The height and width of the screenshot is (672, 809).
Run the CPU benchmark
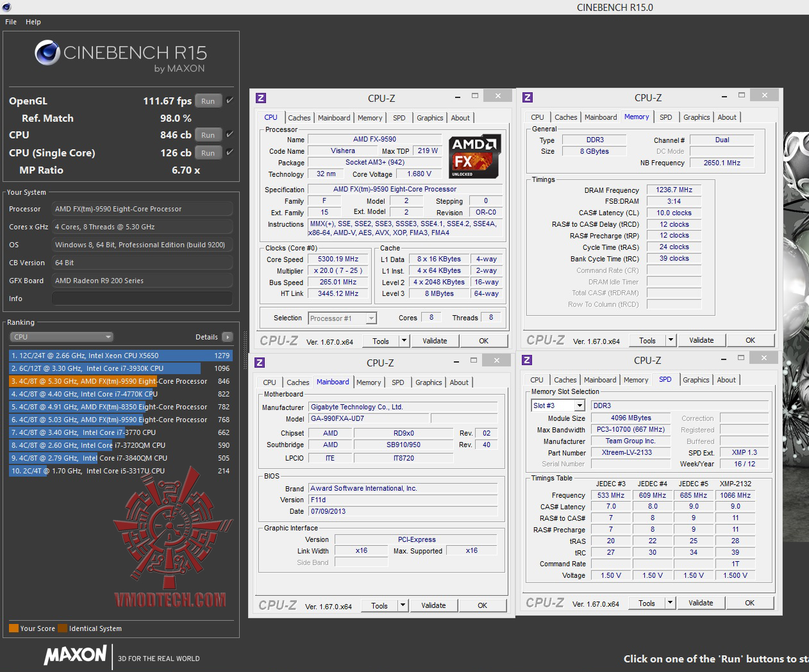pyautogui.click(x=208, y=135)
